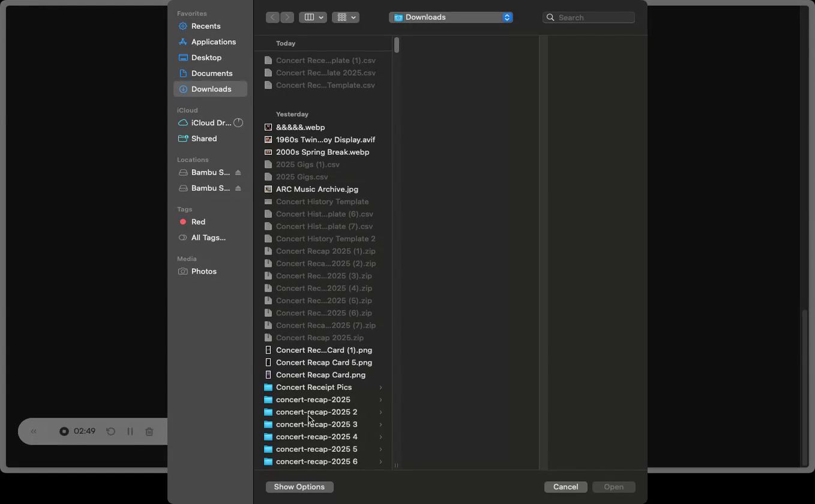Viewport: 815px width, 504px height.
Task: Go back to previous folder
Action: click(x=273, y=17)
